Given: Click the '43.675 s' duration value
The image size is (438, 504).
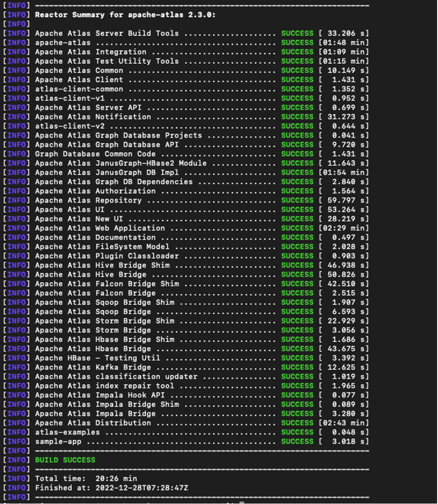Looking at the screenshot, I should (x=346, y=349).
